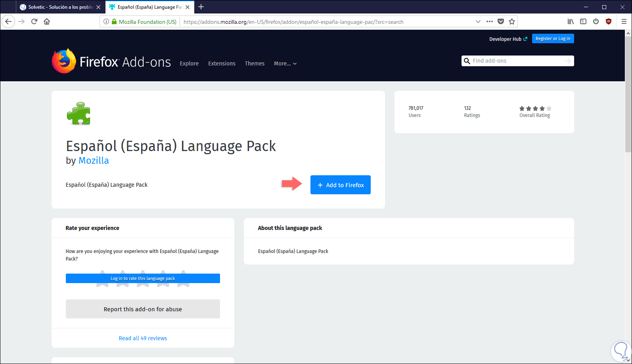Reload the current page

click(34, 21)
